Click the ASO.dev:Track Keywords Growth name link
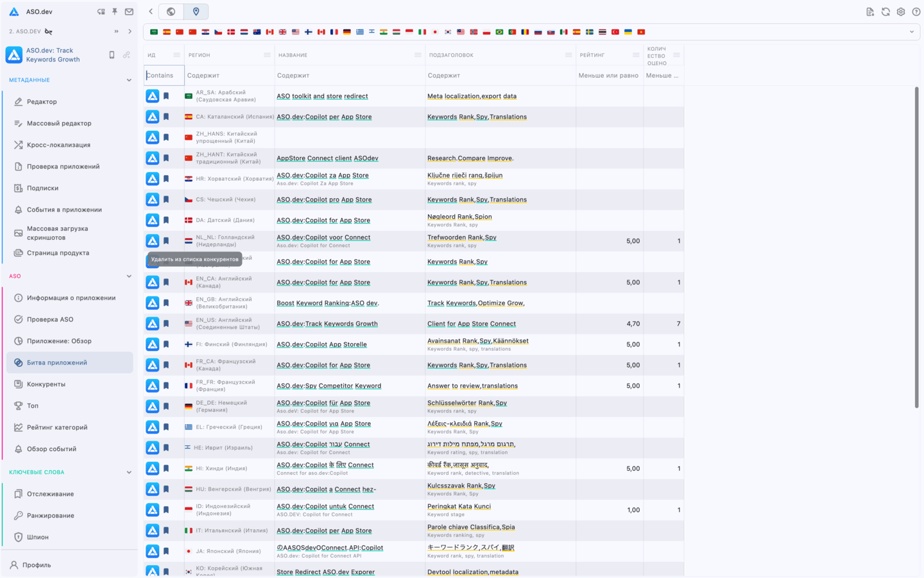The width and height of the screenshot is (924, 578). point(327,324)
